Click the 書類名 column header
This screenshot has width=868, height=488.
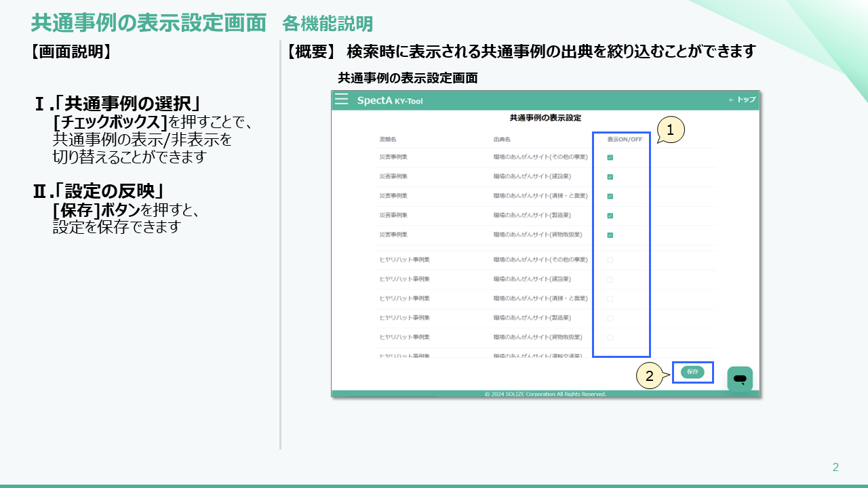pyautogui.click(x=388, y=140)
